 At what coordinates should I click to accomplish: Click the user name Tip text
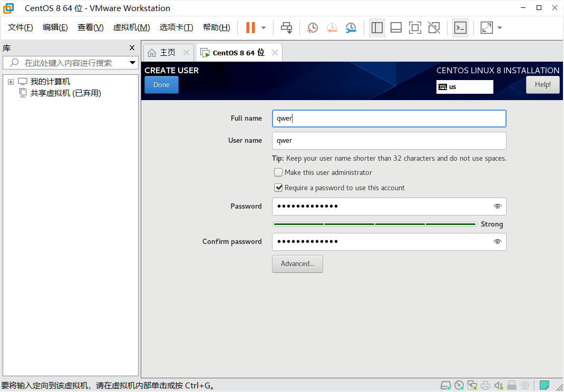point(389,158)
